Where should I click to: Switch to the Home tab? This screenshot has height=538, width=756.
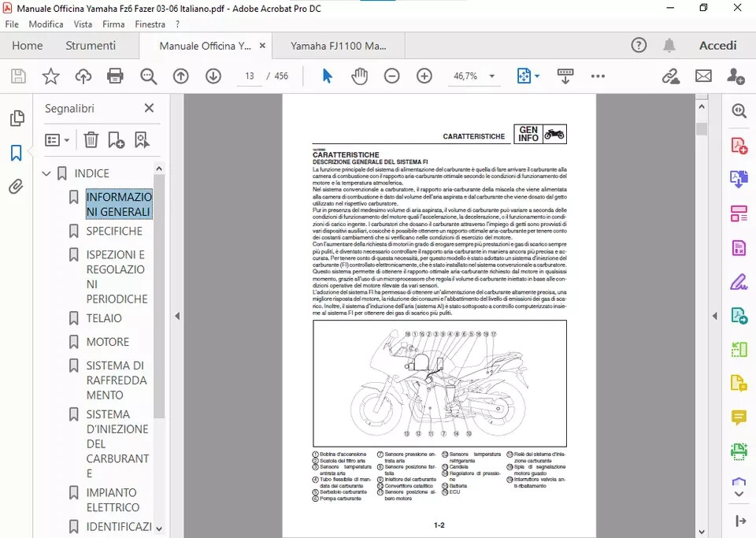[28, 46]
